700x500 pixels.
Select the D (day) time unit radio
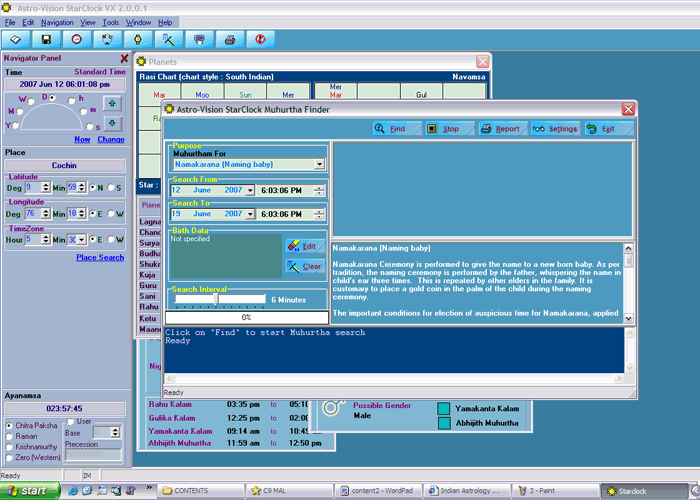click(x=52, y=97)
